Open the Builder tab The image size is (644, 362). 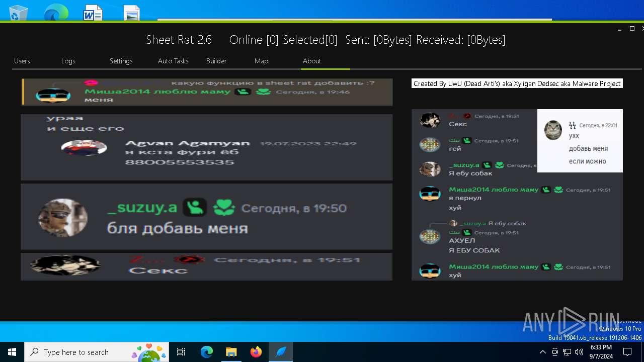[216, 61]
